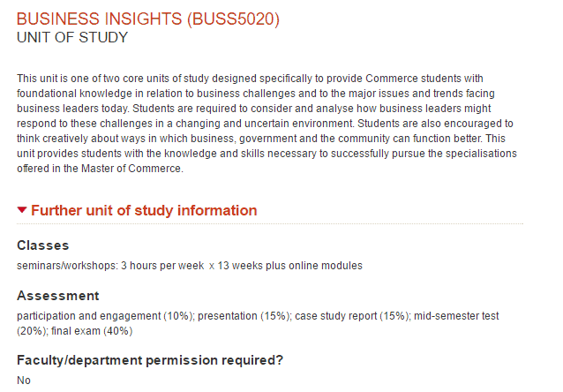Screen dimensions: 563x392
Task: Click the Business Insights (BUSS5020) title
Action: pos(148,19)
